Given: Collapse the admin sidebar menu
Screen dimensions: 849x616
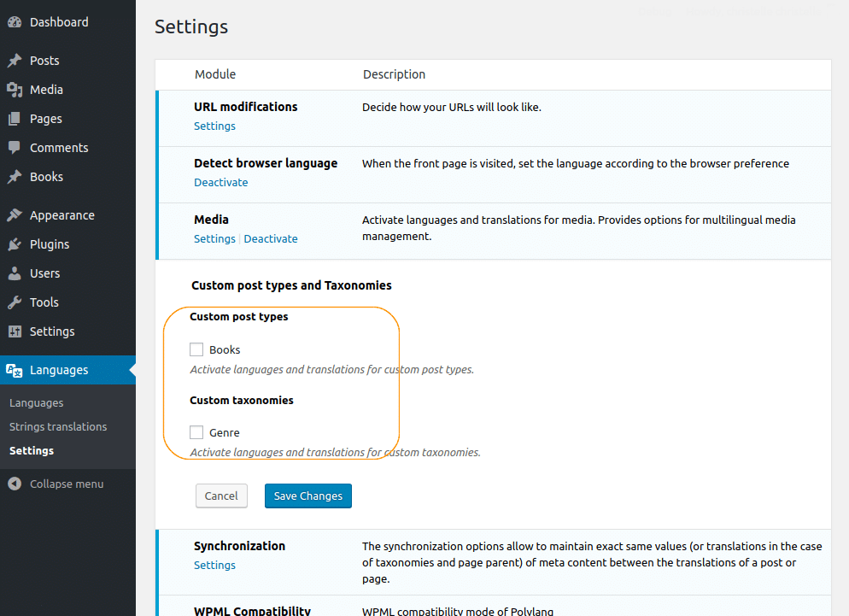Looking at the screenshot, I should click(67, 484).
